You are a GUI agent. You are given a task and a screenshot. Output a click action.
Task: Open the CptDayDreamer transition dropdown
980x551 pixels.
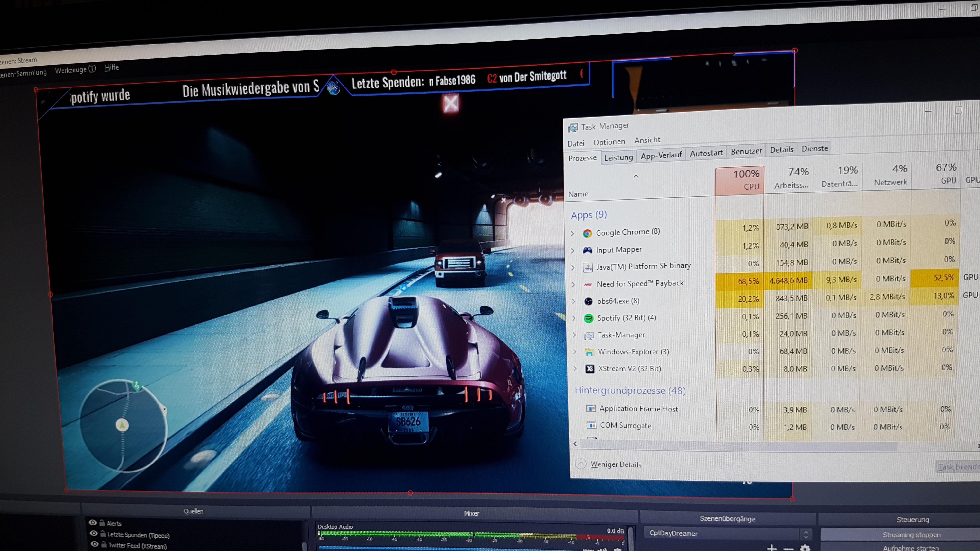pos(729,533)
